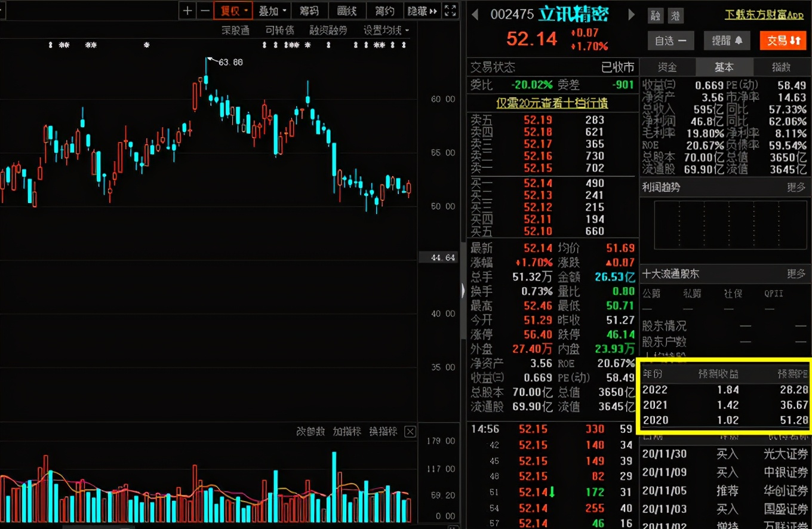Select the sell-five 卖五 52.19 order row

(x=552, y=120)
